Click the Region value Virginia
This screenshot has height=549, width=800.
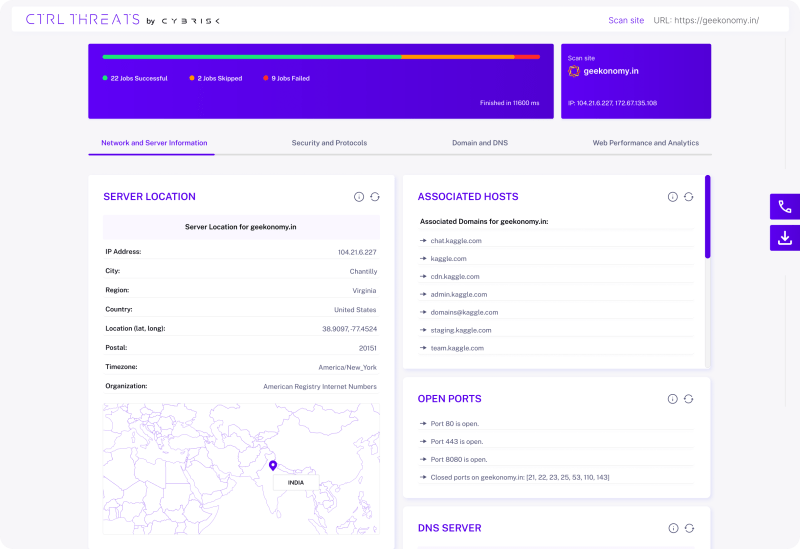pyautogui.click(x=364, y=290)
